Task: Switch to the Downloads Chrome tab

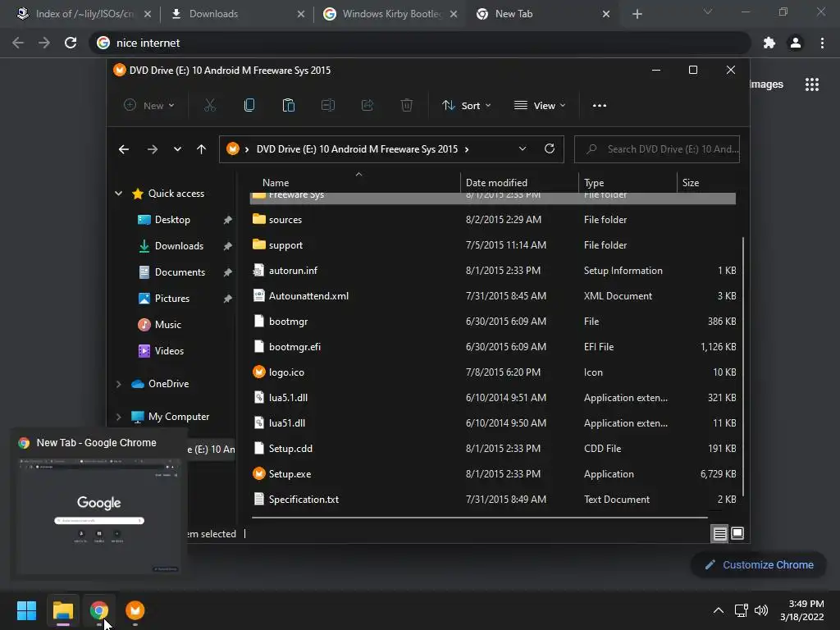Action: [237, 14]
